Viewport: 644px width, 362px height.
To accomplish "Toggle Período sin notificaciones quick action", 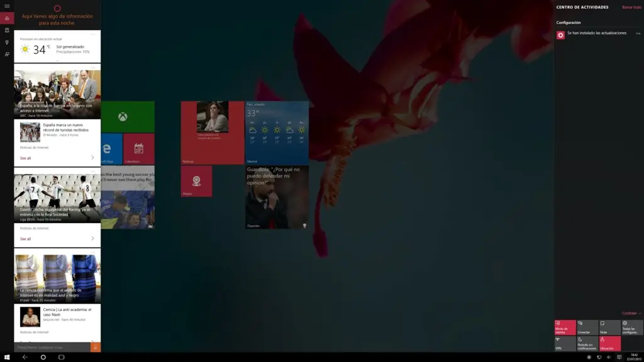I will 586,343.
